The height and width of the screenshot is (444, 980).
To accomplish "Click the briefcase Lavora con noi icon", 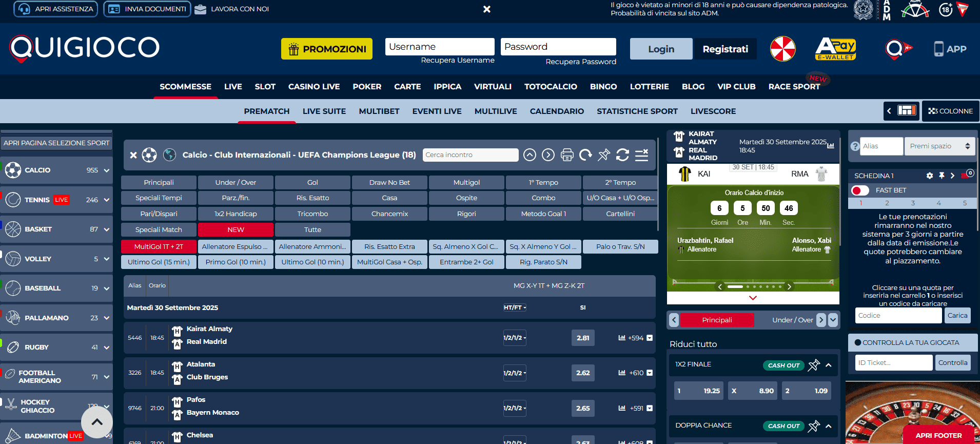I will point(201,9).
